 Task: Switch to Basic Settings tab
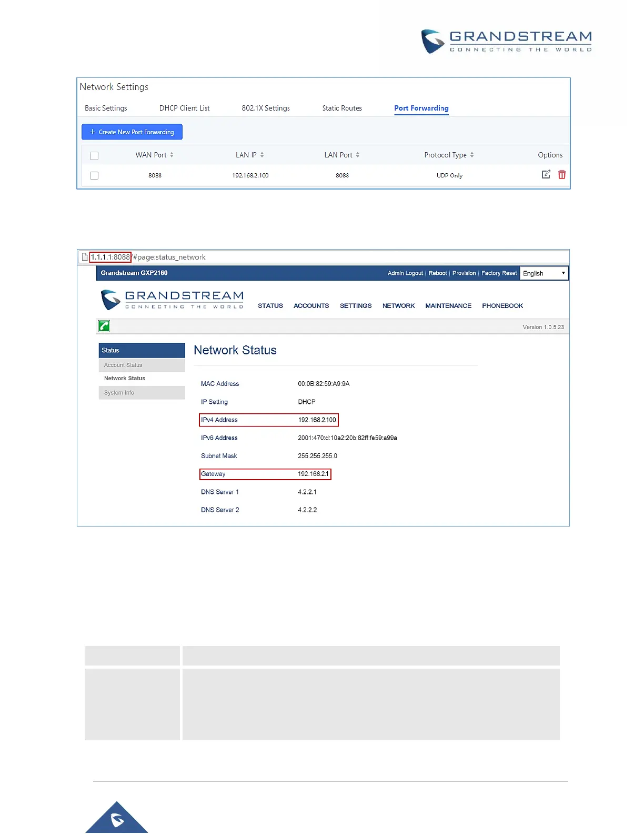[x=106, y=108]
